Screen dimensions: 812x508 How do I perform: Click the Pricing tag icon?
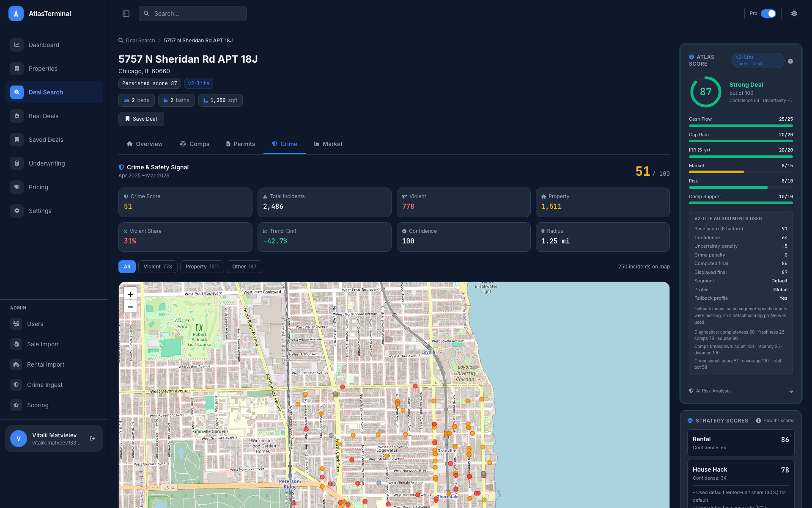(x=17, y=187)
